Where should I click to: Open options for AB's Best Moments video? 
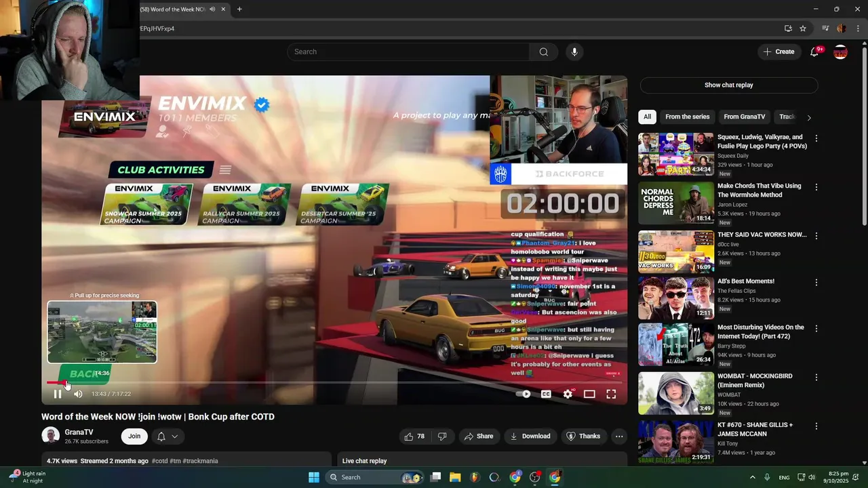816,282
